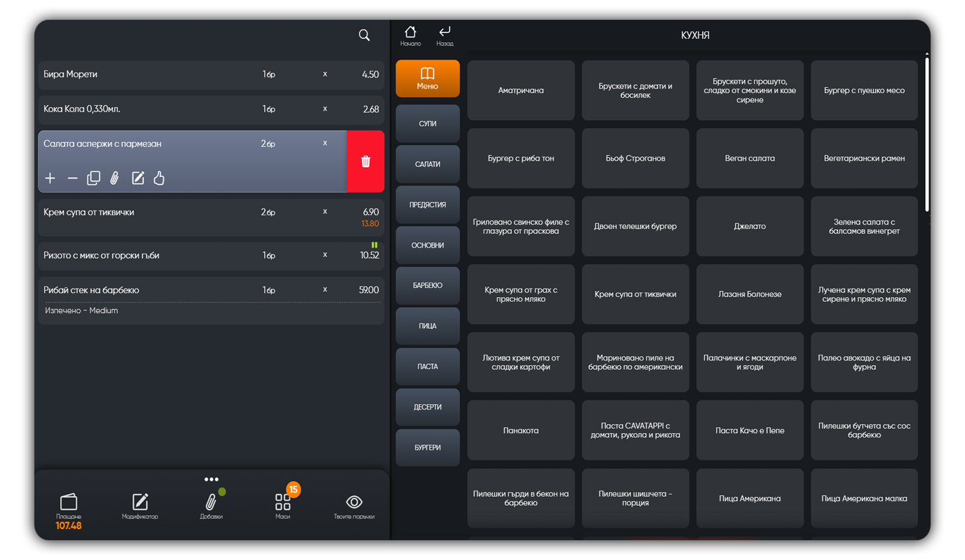This screenshot has width=965, height=560.
Task: Delete the selected salad item with trash icon
Action: coord(365,162)
